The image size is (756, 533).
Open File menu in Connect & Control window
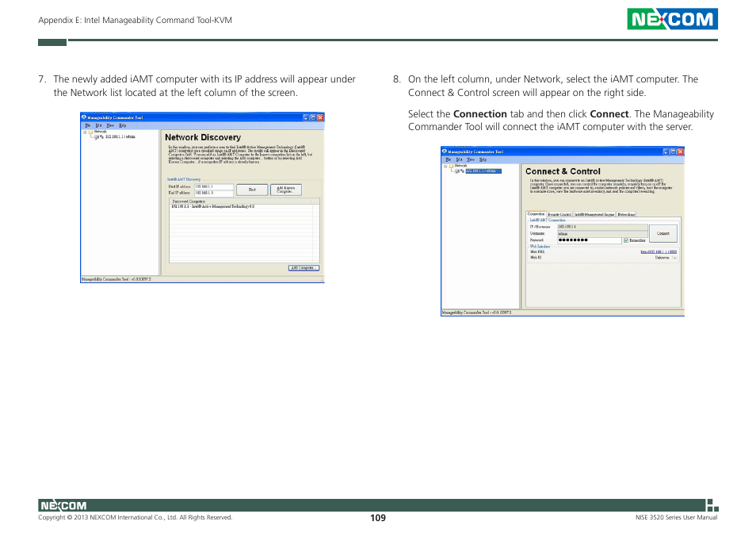point(448,159)
